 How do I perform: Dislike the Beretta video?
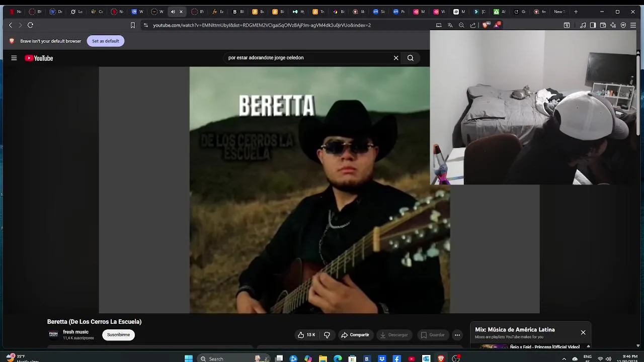(327, 335)
